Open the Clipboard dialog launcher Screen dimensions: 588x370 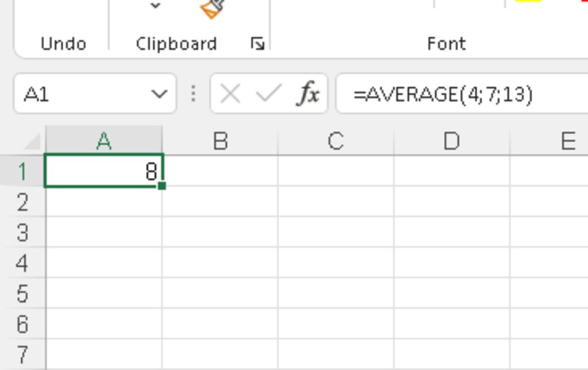pyautogui.click(x=258, y=44)
